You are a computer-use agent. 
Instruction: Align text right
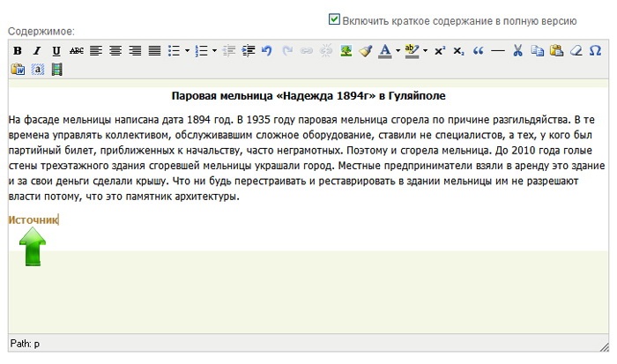pyautogui.click(x=135, y=51)
